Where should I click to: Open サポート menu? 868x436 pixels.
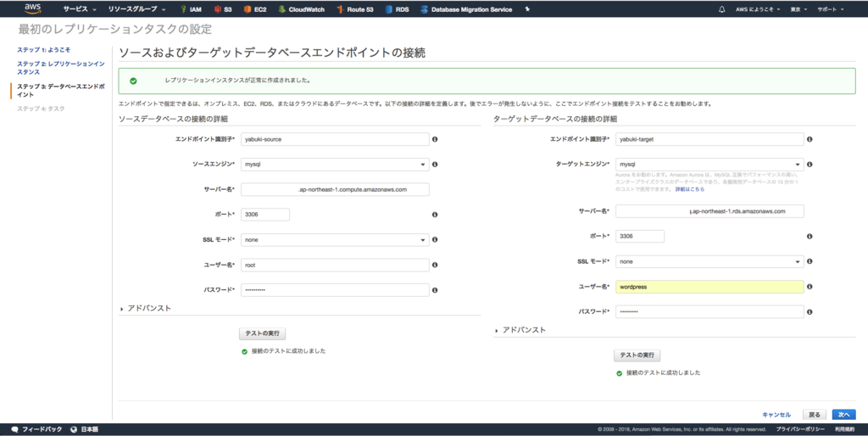pyautogui.click(x=831, y=9)
